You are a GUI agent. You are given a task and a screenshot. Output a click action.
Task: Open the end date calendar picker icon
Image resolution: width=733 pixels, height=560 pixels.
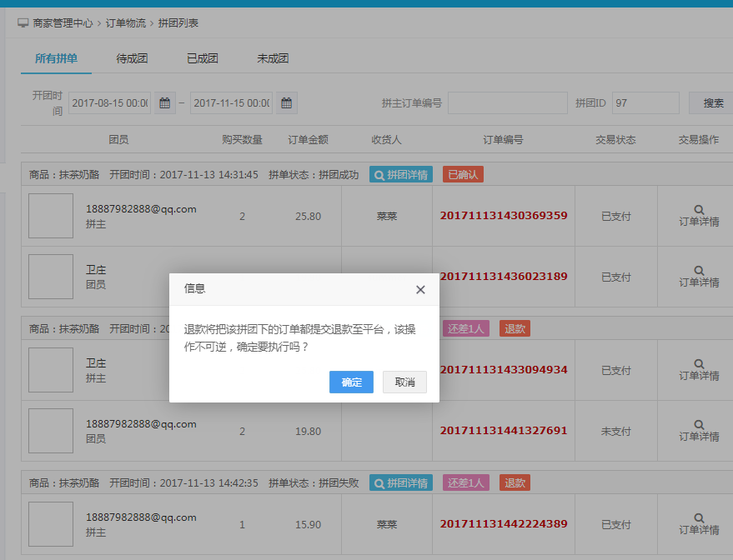[287, 103]
